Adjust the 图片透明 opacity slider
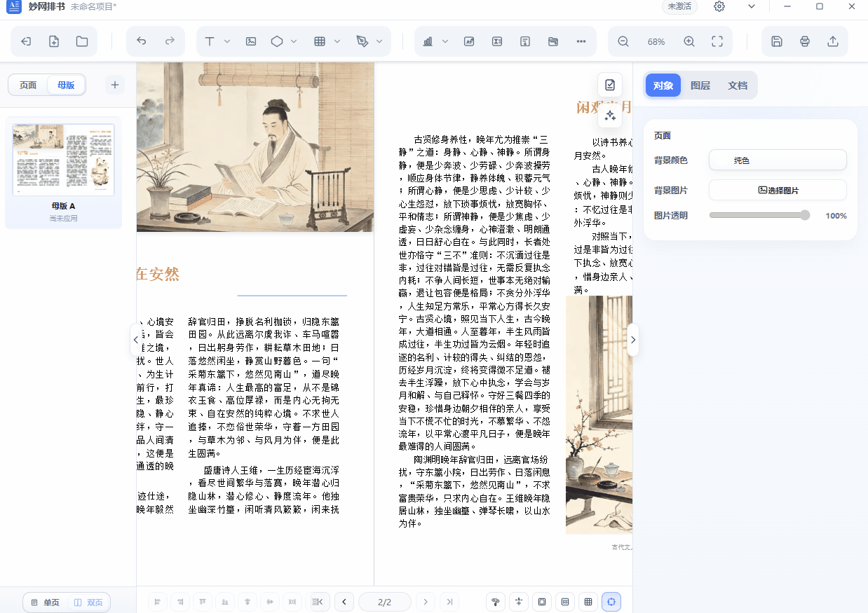Screen dimensions: 868x613 pos(759,216)
